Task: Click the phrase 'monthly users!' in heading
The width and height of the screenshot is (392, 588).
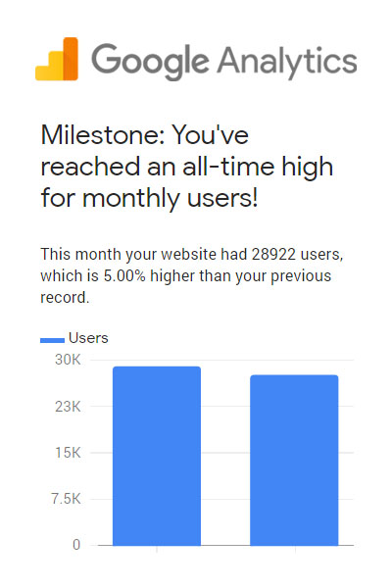Action: tap(170, 198)
